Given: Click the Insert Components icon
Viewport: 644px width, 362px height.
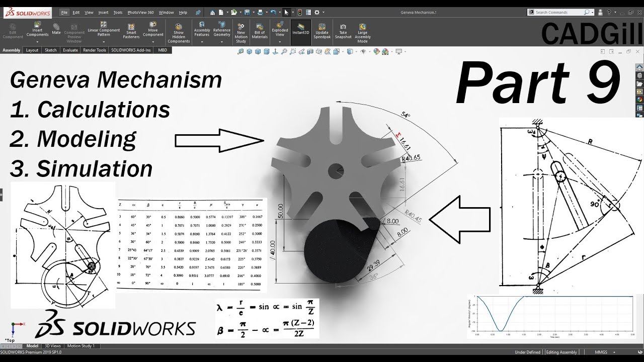Looking at the screenshot, I should click(x=37, y=25).
